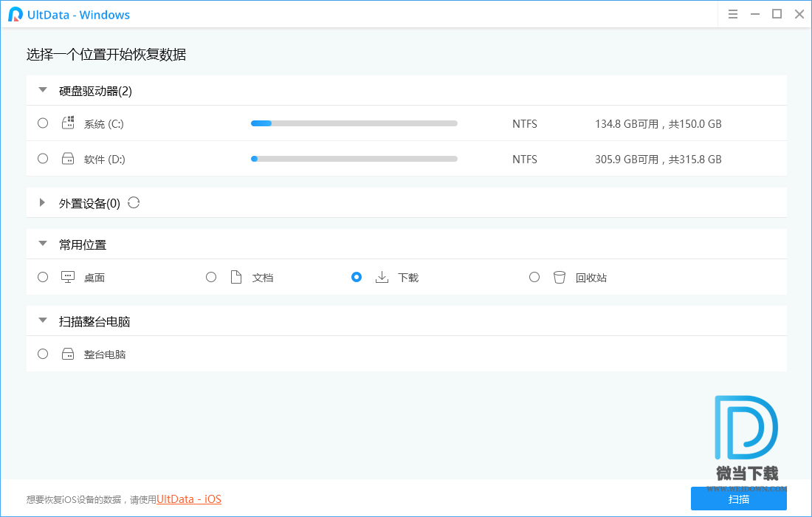The width and height of the screenshot is (812, 517).
Task: Click the 外置设备(0) header text
Action: [89, 204]
